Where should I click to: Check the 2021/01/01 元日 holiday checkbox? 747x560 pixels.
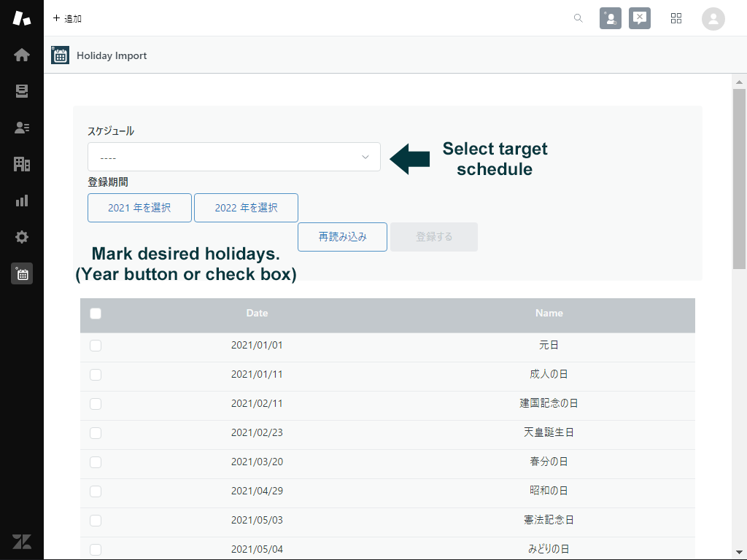tap(96, 345)
